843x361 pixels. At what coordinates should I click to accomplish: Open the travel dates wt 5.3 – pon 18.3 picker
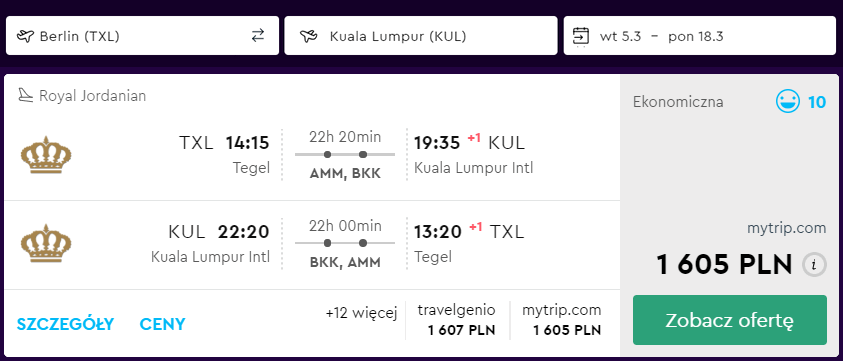click(699, 36)
